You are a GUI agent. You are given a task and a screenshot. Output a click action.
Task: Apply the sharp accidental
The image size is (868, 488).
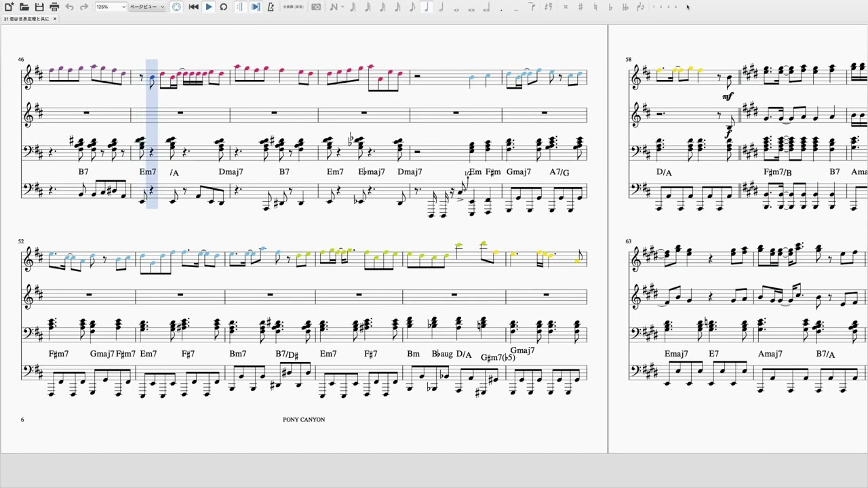pos(580,7)
